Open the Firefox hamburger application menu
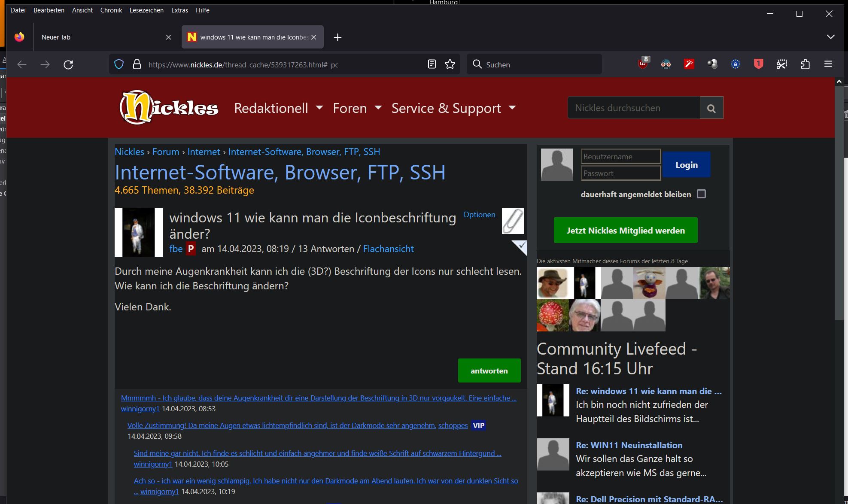848x504 pixels. (828, 64)
